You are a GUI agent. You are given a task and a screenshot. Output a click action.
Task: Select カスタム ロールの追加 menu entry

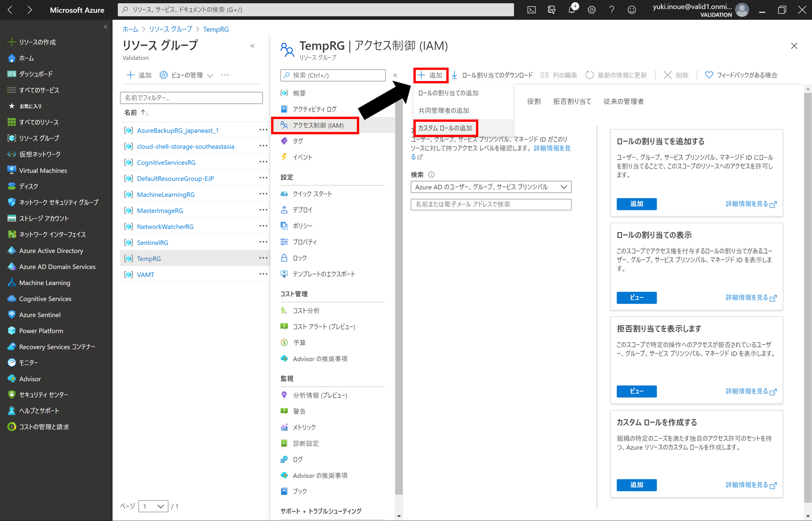click(x=445, y=128)
